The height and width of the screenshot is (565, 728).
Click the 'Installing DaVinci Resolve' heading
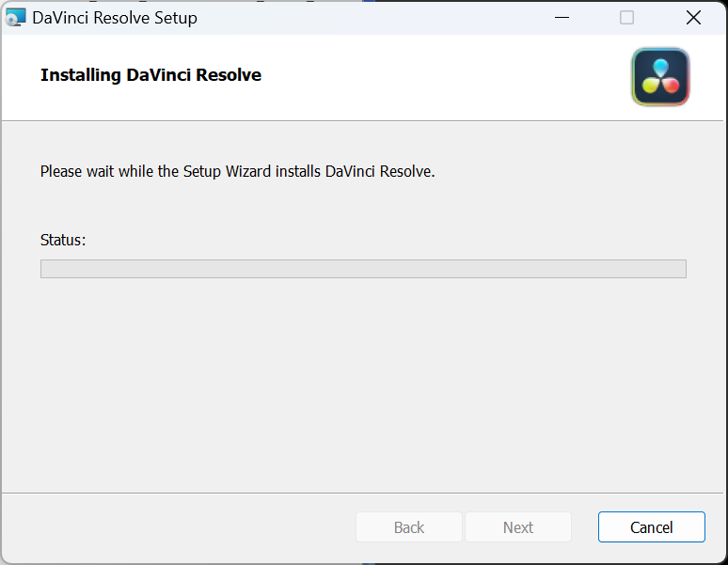coord(150,74)
